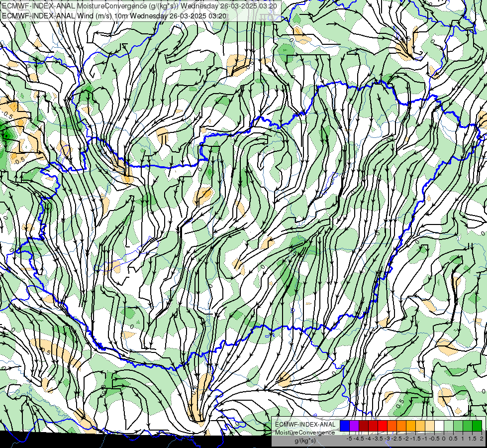Screen dimensions: 487x448
Task: Select the '-1' legend value
Action: pos(425,439)
